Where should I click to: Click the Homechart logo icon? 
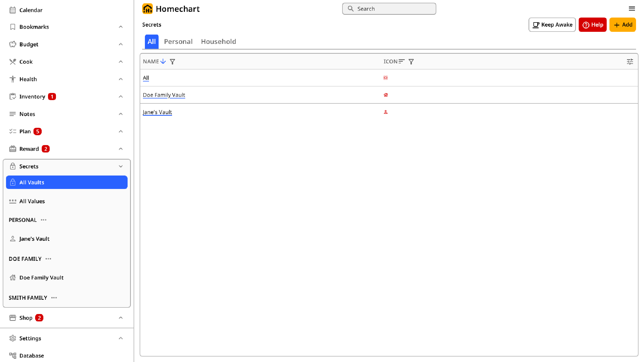pos(147,9)
